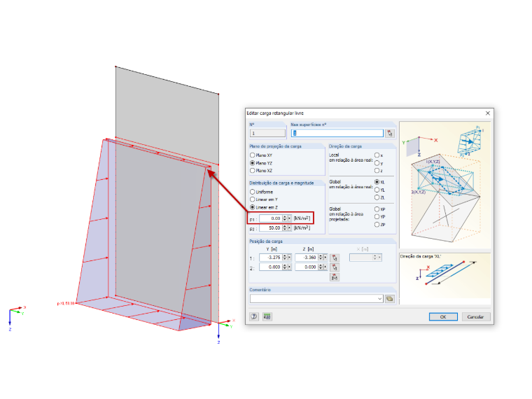Click the p2 spinner arrows
The image size is (532, 399).
point(285,228)
